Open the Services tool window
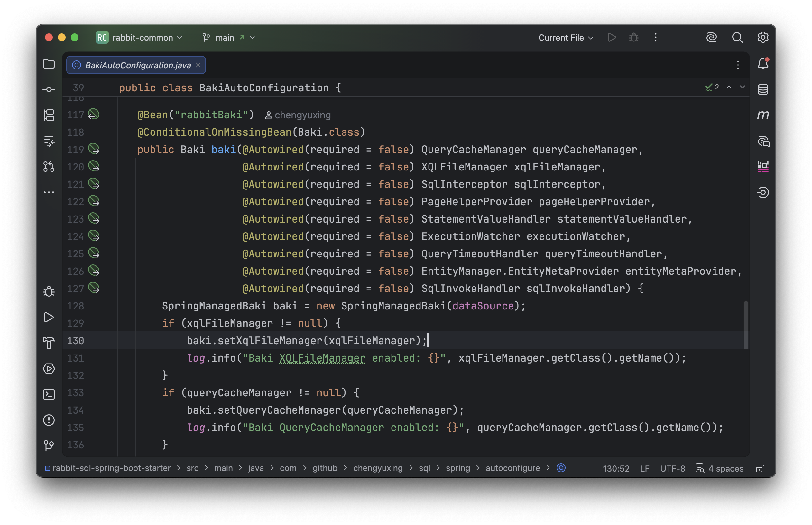 (x=49, y=369)
